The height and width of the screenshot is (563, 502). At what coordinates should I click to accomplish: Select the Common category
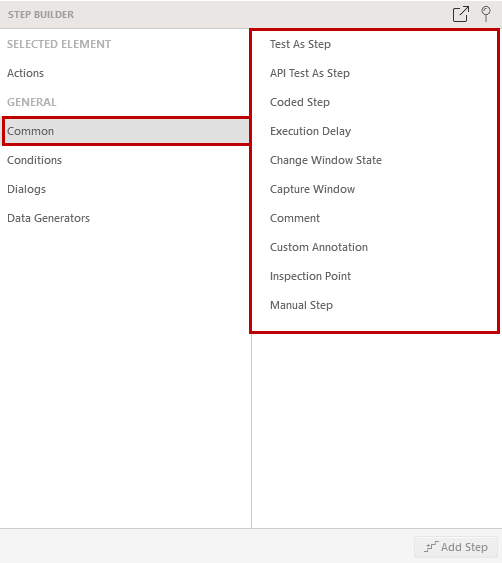[x=126, y=131]
